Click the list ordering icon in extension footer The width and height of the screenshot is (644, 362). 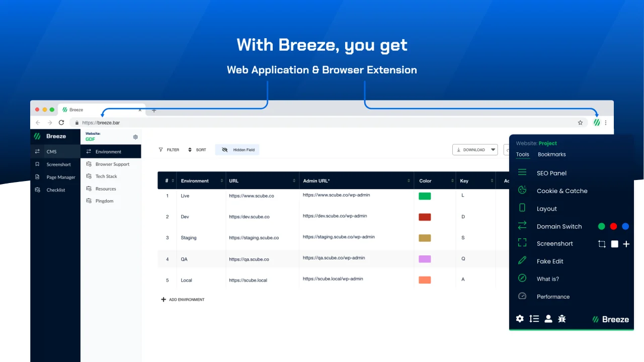click(x=534, y=319)
